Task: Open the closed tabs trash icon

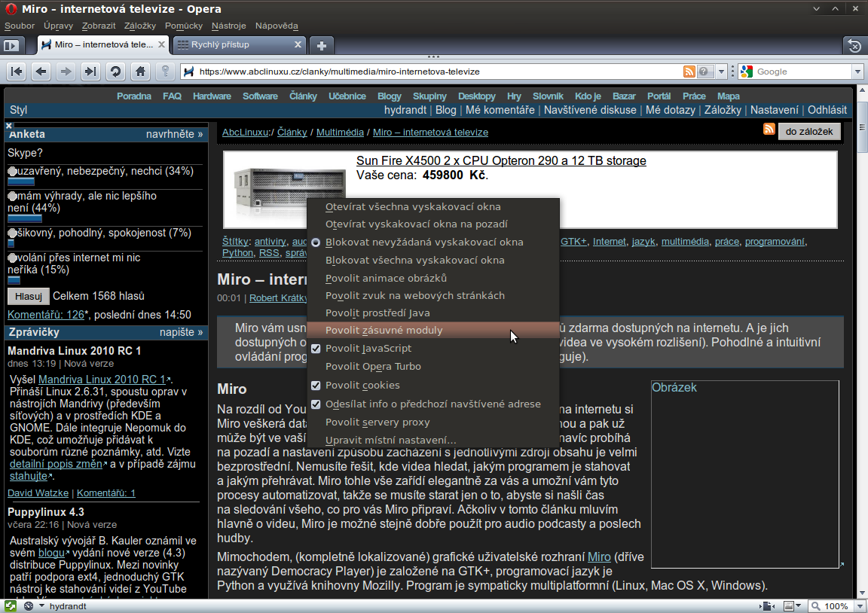Action: [854, 46]
